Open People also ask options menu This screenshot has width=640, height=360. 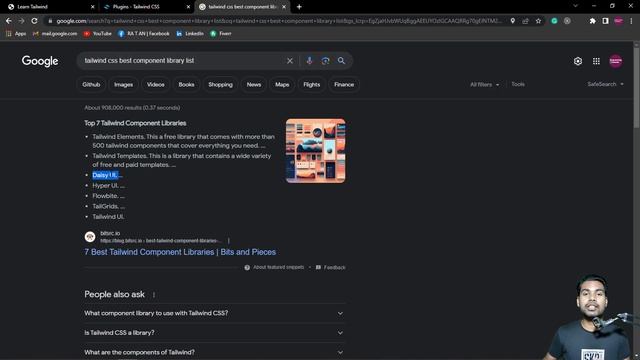pyautogui.click(x=154, y=295)
